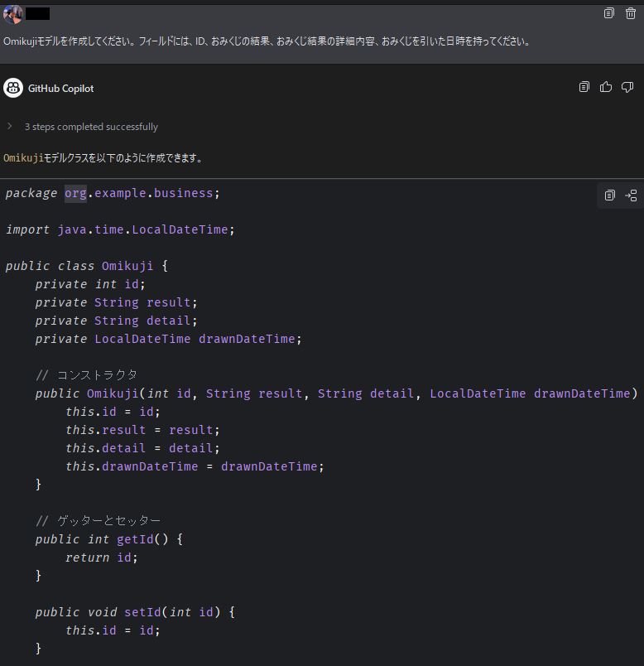
Task: Click 'detail' in the private String field
Action: (169, 321)
